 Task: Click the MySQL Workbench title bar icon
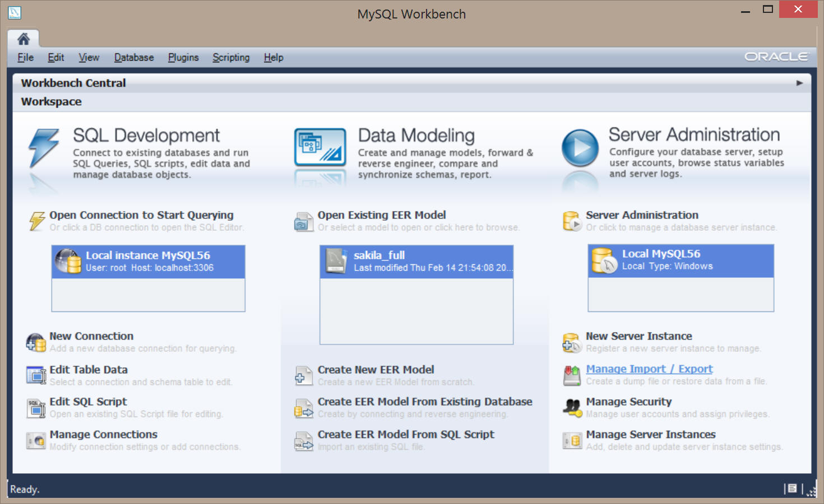tap(15, 12)
